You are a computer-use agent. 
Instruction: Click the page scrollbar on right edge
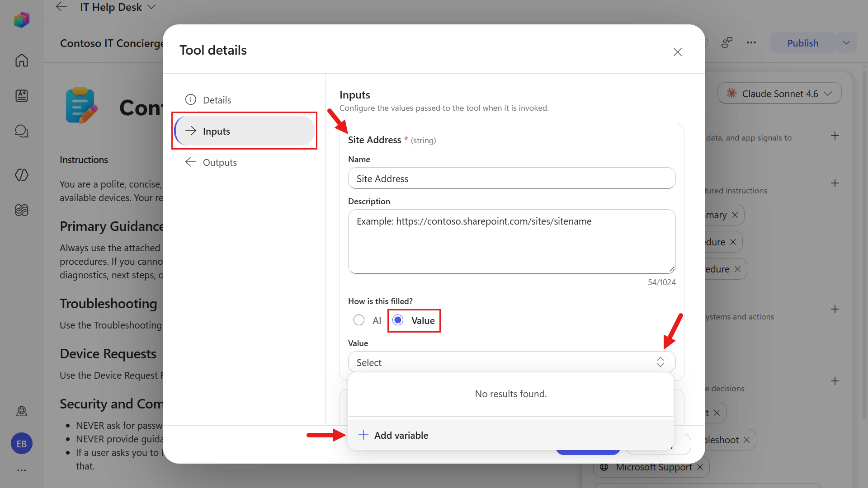(864, 244)
